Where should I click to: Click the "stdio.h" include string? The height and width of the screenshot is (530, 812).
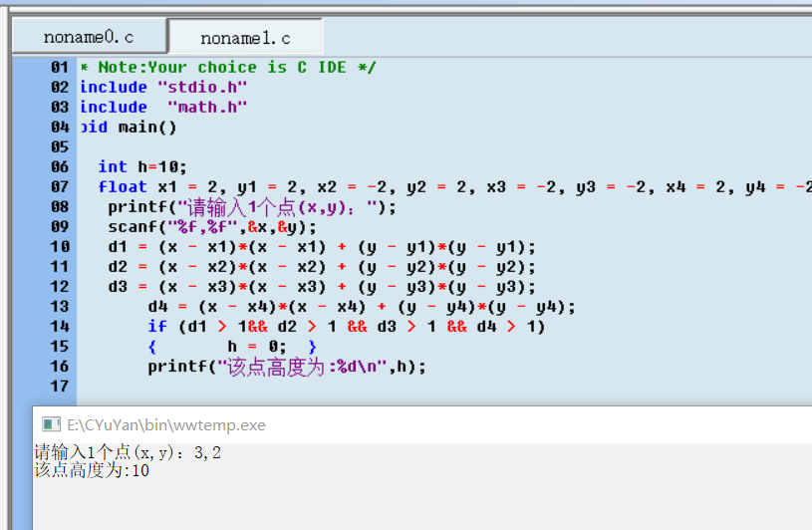(202, 87)
